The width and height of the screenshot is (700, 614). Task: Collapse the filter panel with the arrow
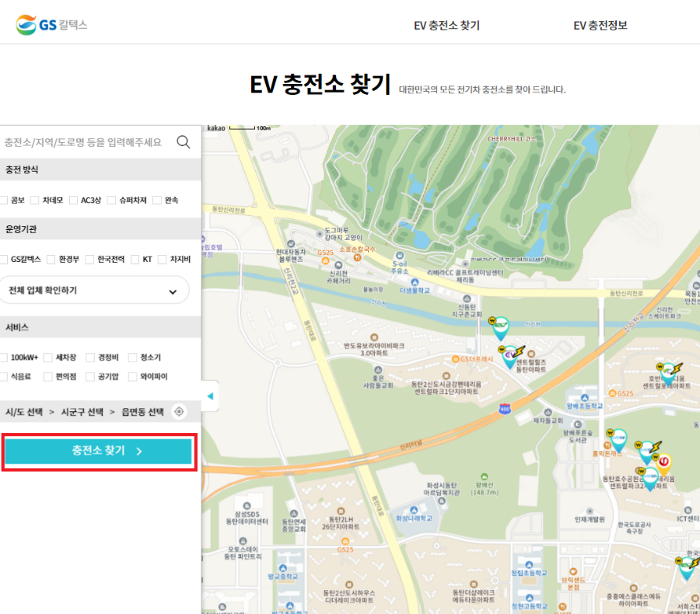click(209, 396)
